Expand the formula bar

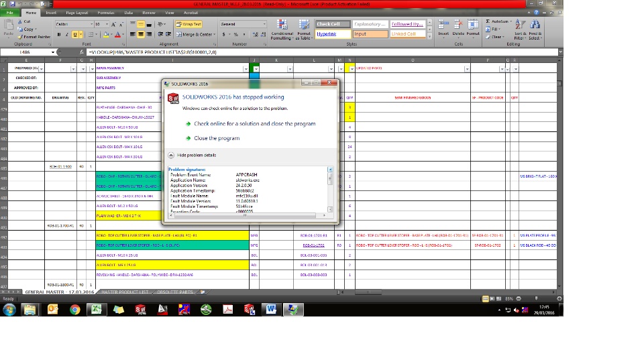point(560,52)
